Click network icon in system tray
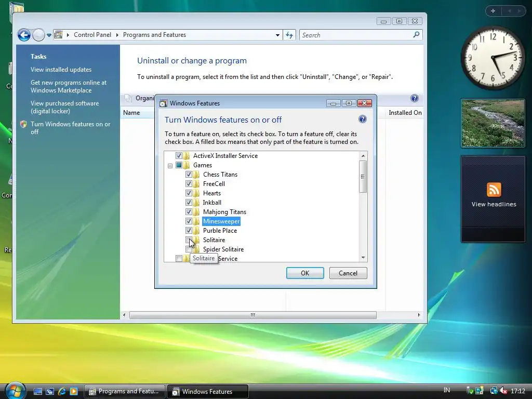Screen dimensions: 532x399 pos(494,391)
